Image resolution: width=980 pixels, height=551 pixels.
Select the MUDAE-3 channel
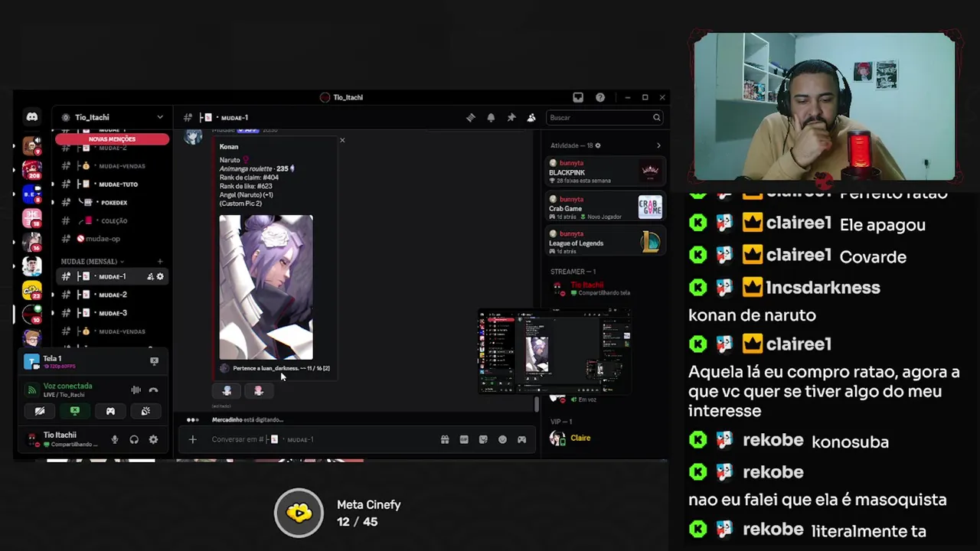coord(112,313)
